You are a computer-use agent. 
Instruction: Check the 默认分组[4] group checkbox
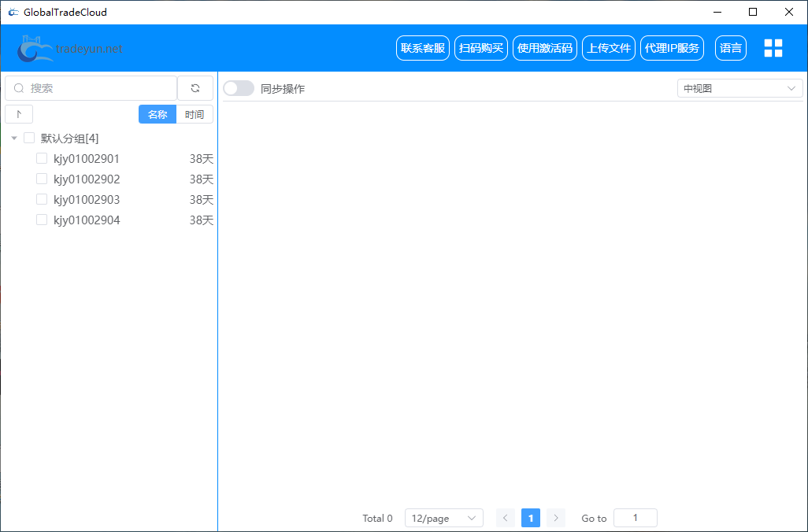coord(29,139)
